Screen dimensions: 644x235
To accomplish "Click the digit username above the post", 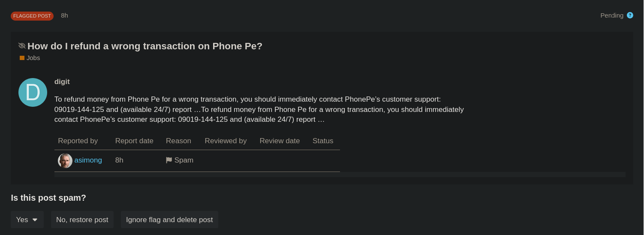I will click(62, 81).
